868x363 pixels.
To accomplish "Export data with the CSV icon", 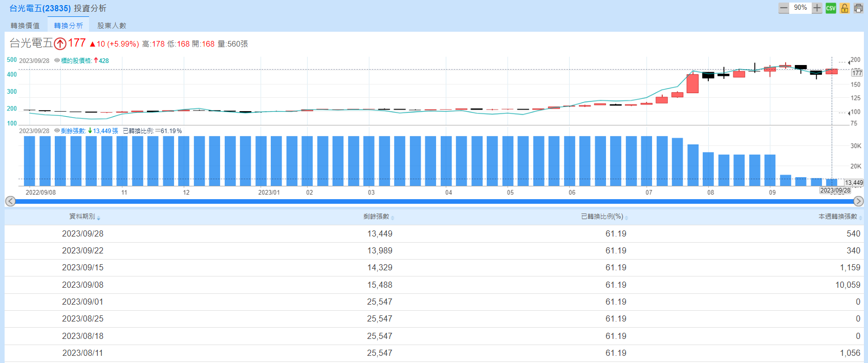I will (831, 8).
